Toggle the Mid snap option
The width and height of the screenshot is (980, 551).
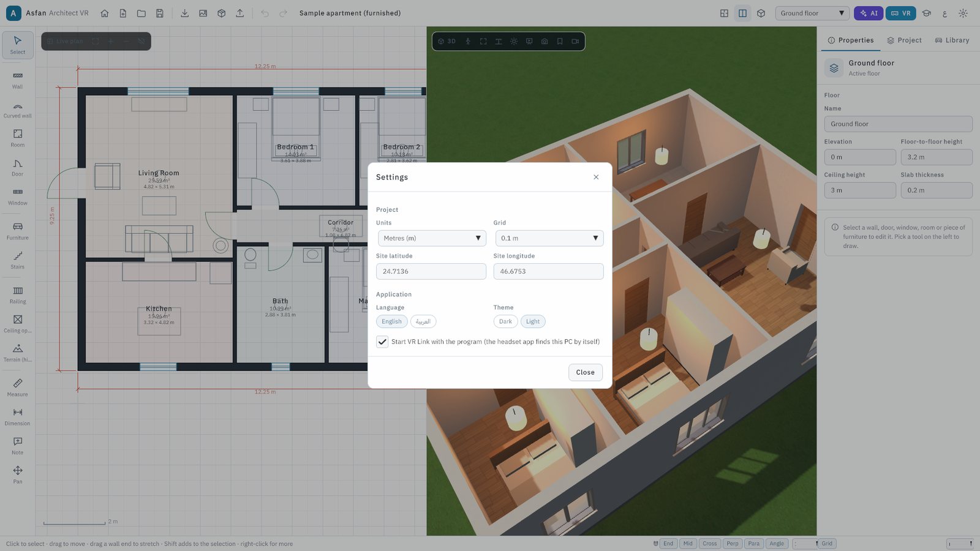pyautogui.click(x=688, y=544)
